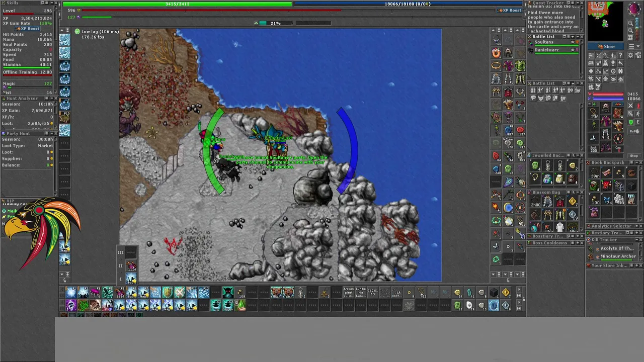Open the help question-mark icon
Image resolution: width=644 pixels, height=362 pixels.
pyautogui.click(x=620, y=55)
